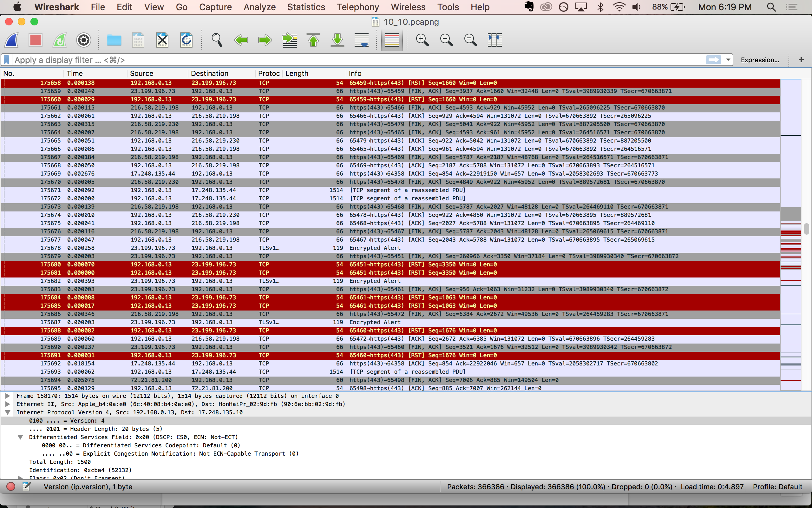This screenshot has width=812, height=508.
Task: Find a packet using the magnifier icon
Action: click(217, 40)
